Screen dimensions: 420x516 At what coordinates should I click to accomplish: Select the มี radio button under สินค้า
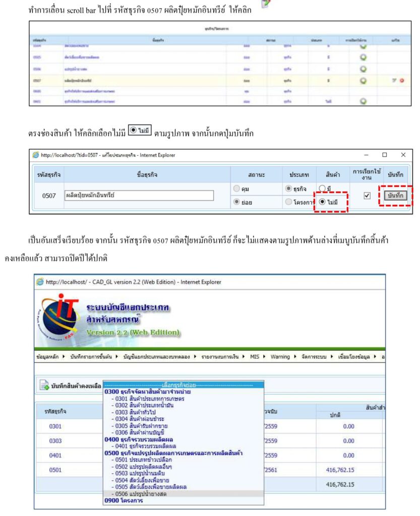(323, 189)
